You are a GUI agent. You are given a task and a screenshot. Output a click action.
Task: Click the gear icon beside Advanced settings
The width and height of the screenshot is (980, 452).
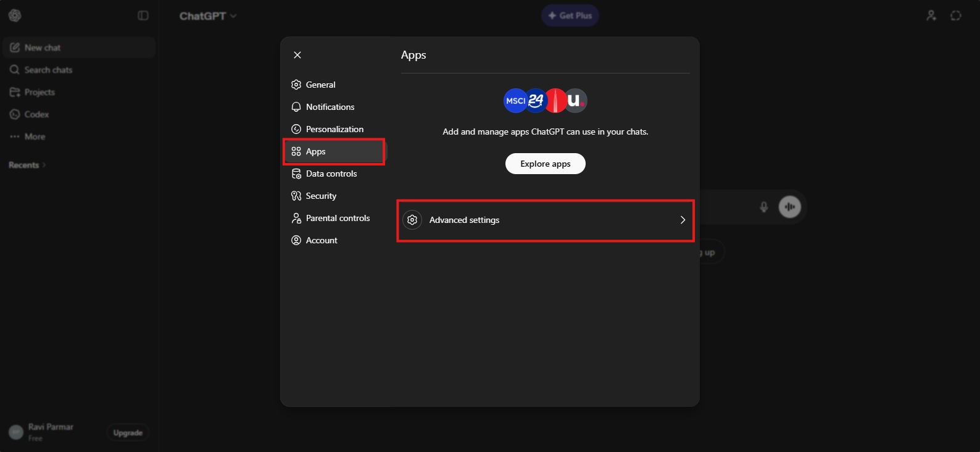(412, 220)
